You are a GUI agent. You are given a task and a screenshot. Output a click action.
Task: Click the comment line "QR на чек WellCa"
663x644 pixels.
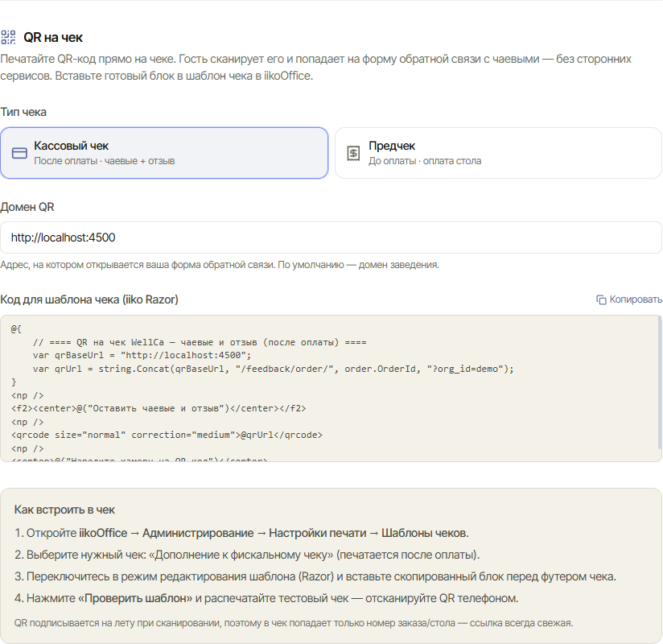click(200, 342)
